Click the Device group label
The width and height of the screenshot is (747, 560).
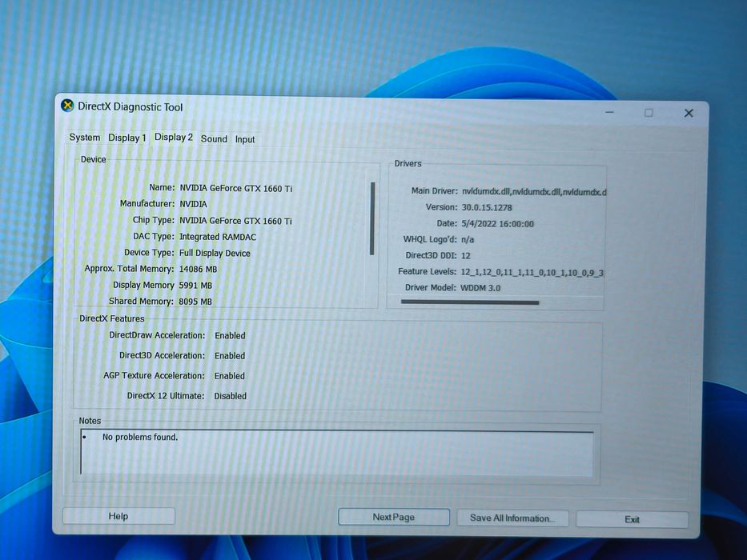click(93, 159)
